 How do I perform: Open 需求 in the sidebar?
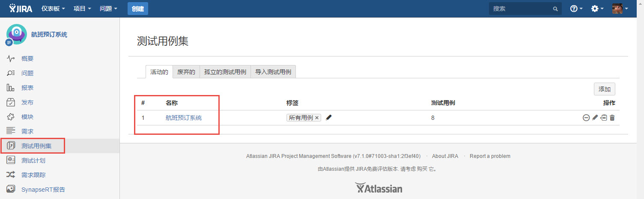tap(27, 131)
